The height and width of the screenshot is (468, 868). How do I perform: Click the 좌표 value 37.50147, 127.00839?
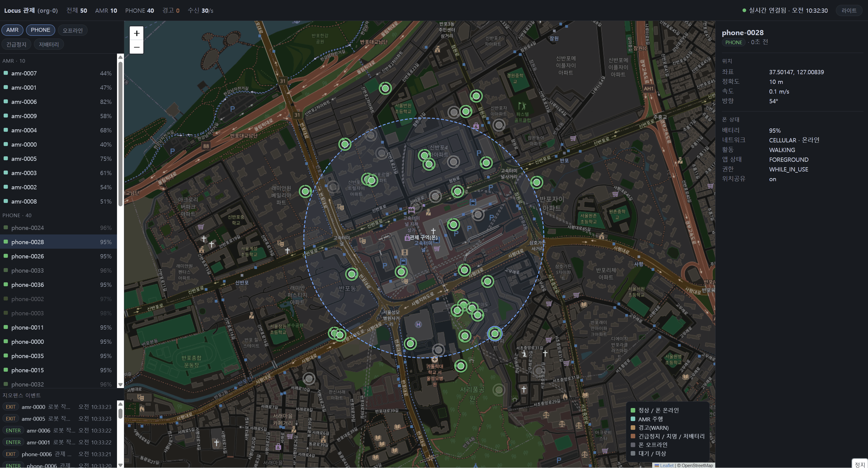[796, 72]
